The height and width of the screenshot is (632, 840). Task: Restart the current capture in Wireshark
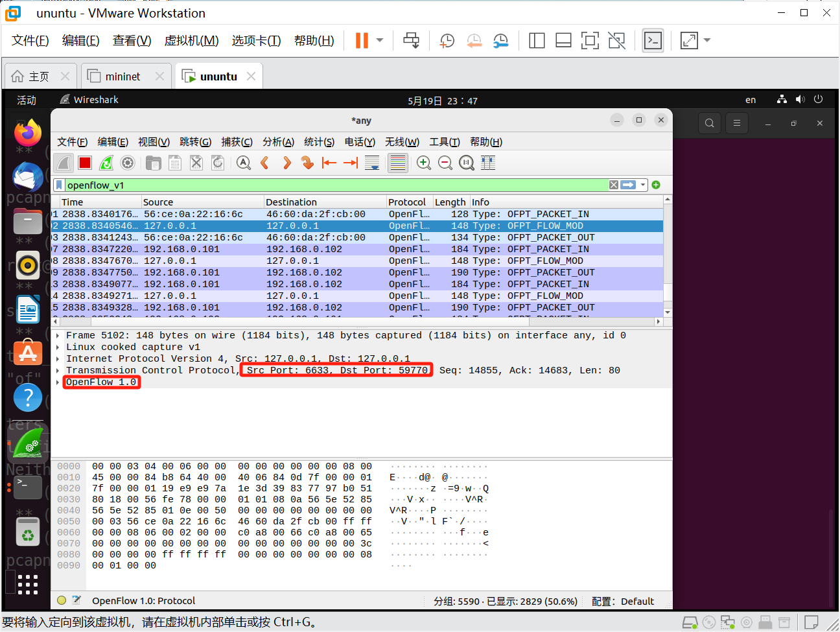[106, 163]
